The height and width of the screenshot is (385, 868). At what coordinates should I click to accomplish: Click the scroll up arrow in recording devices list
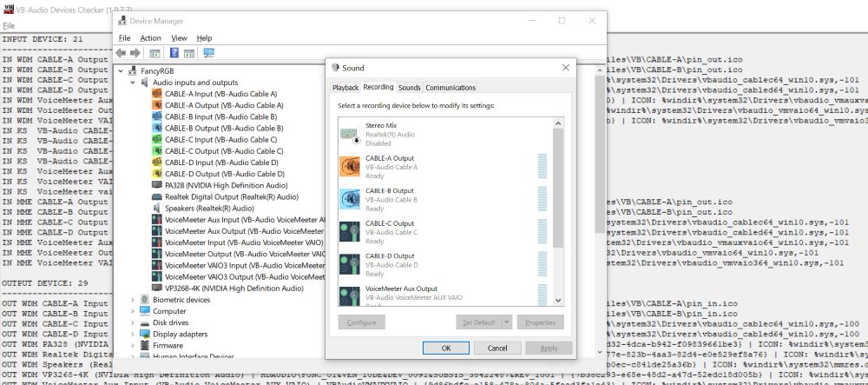point(558,123)
